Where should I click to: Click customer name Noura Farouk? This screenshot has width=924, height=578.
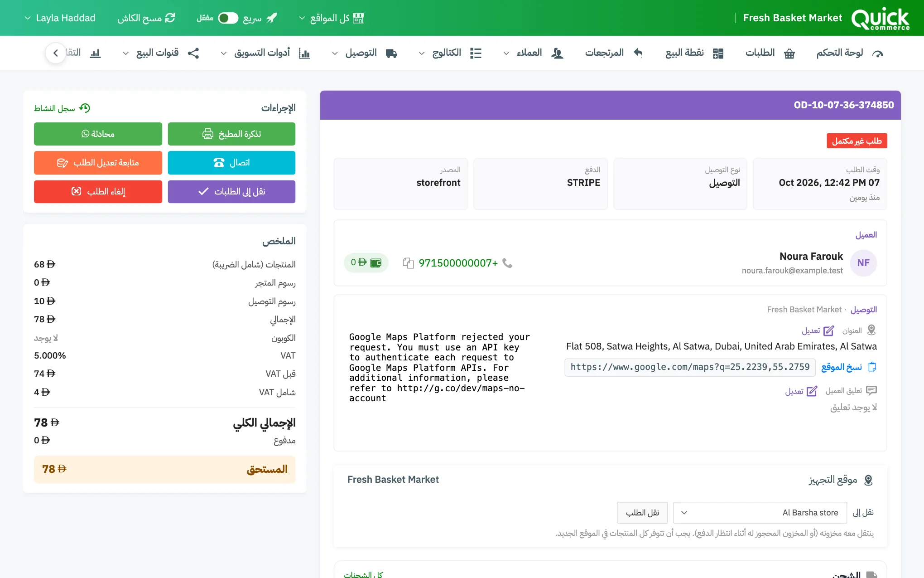point(811,257)
